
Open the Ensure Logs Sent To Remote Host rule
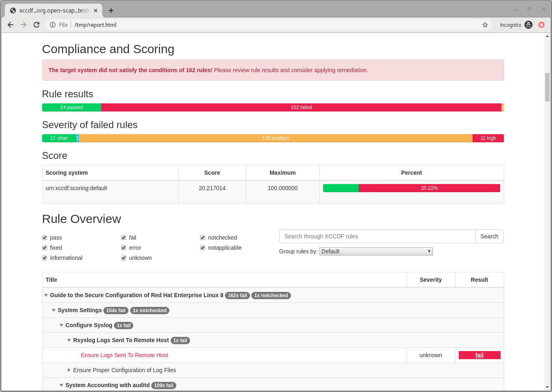(124, 355)
